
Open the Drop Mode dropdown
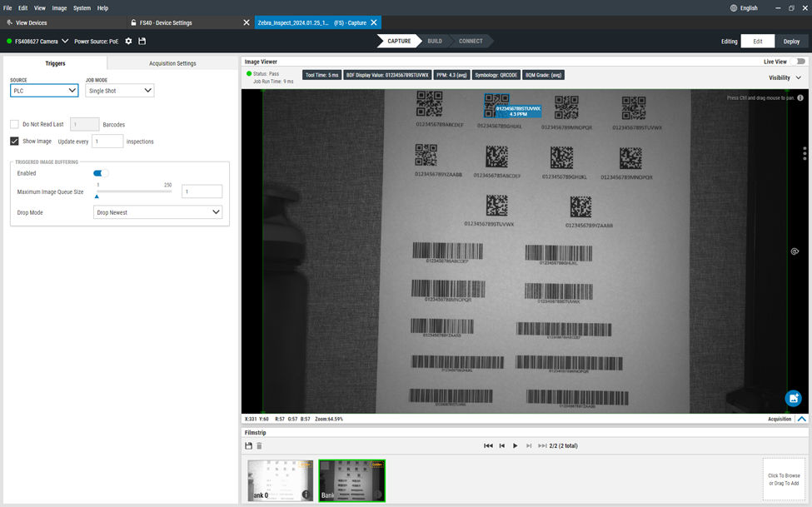157,212
